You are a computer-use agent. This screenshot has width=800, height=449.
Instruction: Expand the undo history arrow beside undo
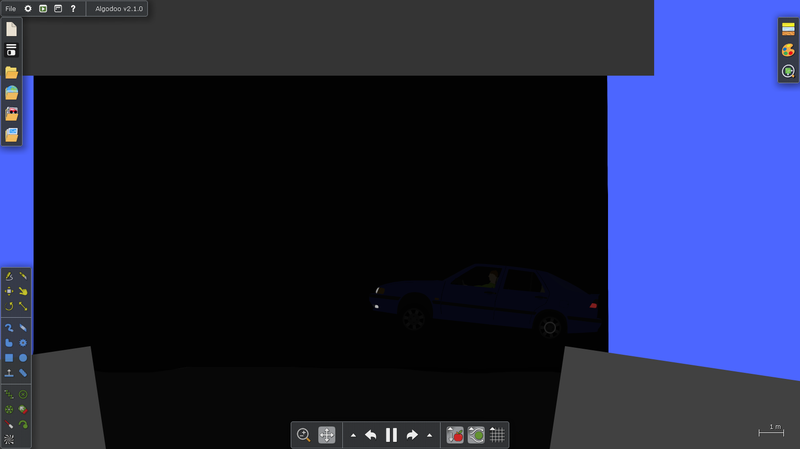click(x=353, y=436)
